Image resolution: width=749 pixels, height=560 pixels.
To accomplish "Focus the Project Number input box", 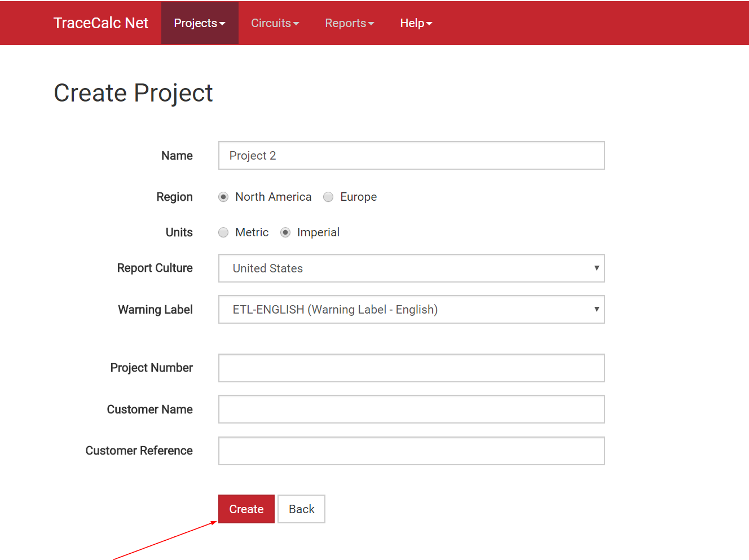I will (411, 368).
